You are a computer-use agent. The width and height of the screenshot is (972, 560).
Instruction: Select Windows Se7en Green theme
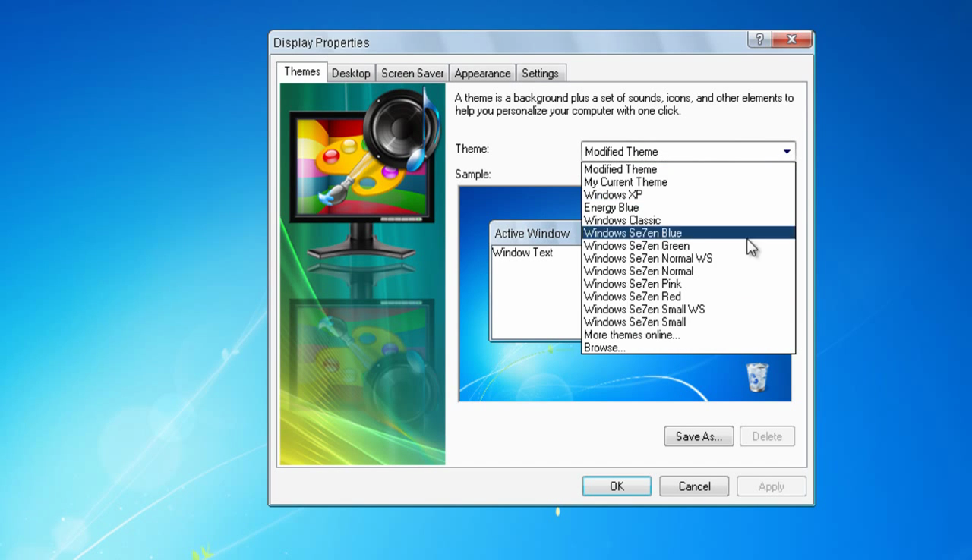point(688,246)
